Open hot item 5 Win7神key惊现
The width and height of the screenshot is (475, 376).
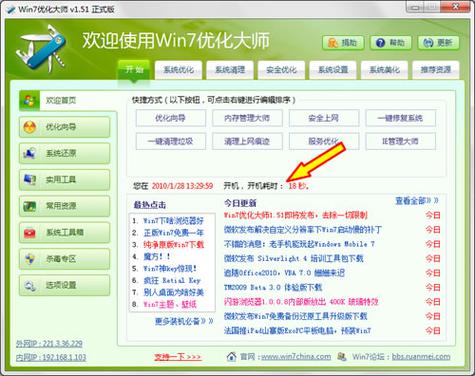(x=170, y=268)
